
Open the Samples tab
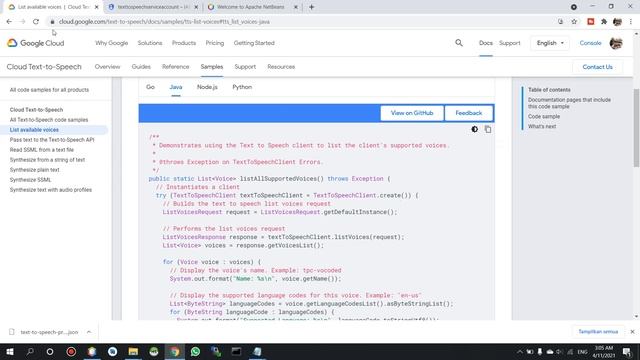pos(212,67)
